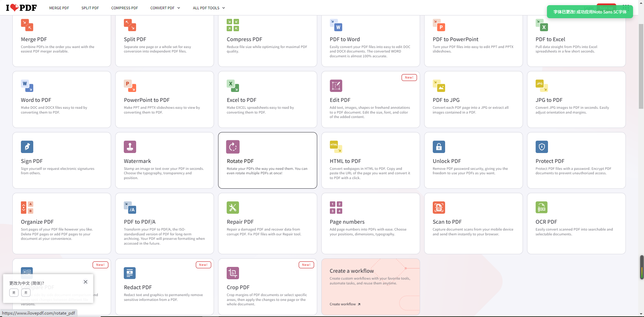Open MERGE PDF in the top navigation

click(59, 8)
